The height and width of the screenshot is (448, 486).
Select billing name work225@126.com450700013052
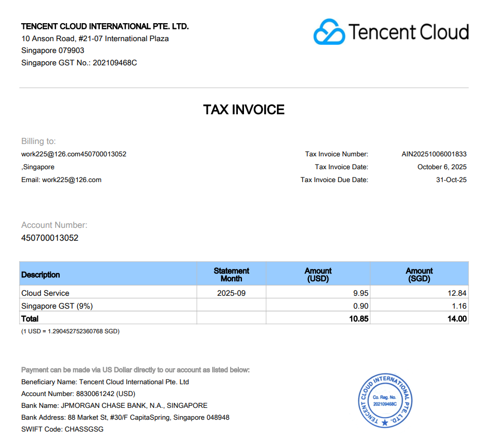[74, 154]
